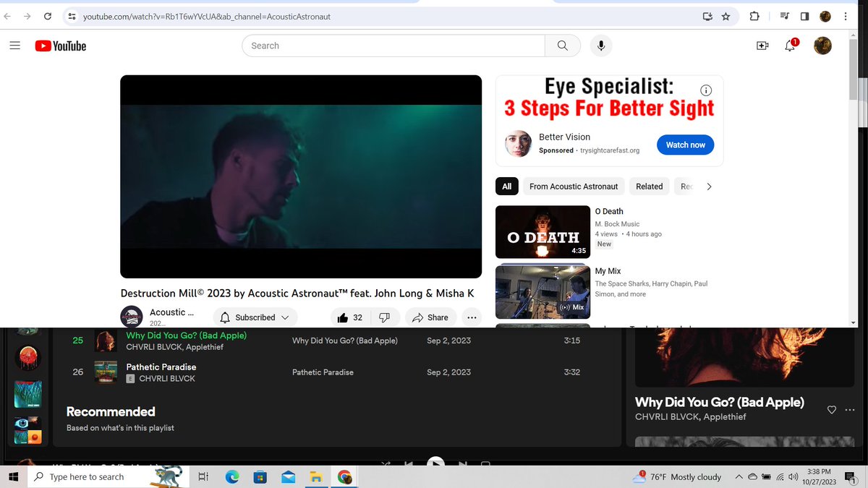Viewport: 868px width, 488px height.
Task: Open the volume tray icon
Action: click(793, 477)
